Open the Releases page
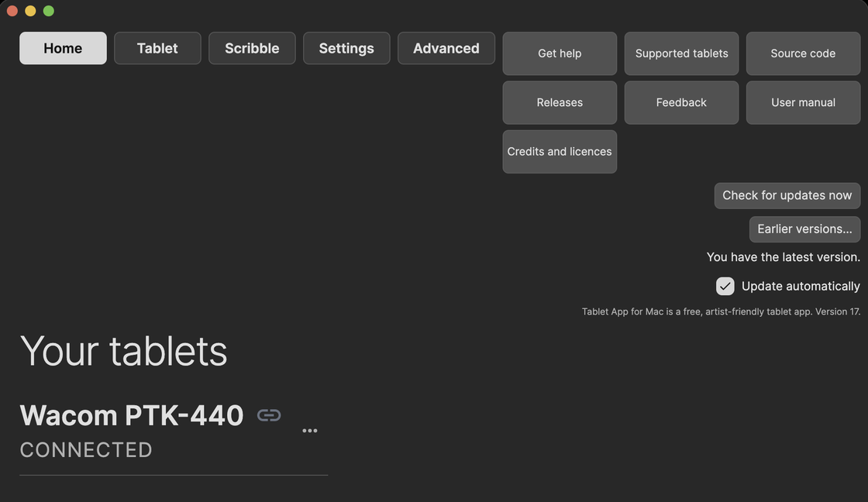This screenshot has width=868, height=502. (560, 102)
